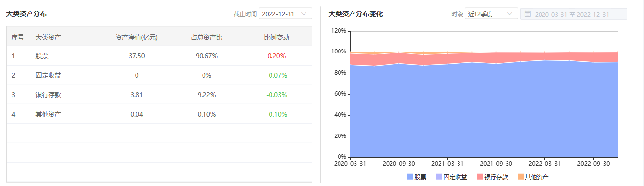Expand the 时段 近12季度 dropdown
Viewport: 644px width, 186px height.
pyautogui.click(x=491, y=14)
